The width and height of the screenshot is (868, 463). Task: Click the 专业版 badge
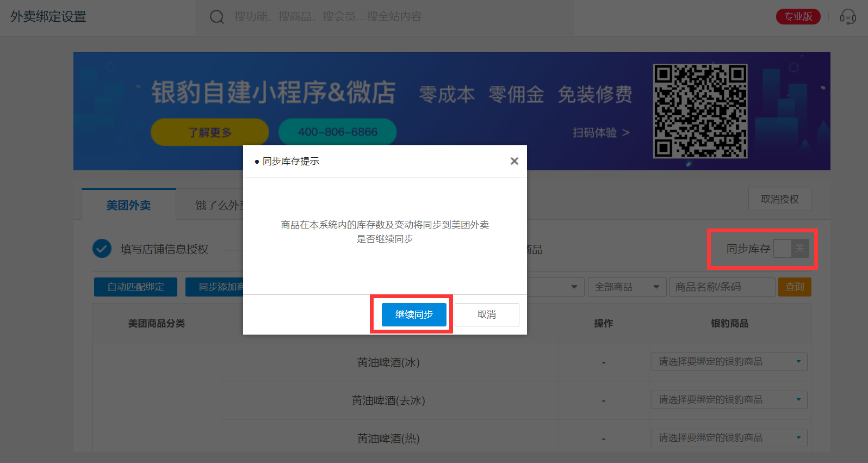(798, 17)
